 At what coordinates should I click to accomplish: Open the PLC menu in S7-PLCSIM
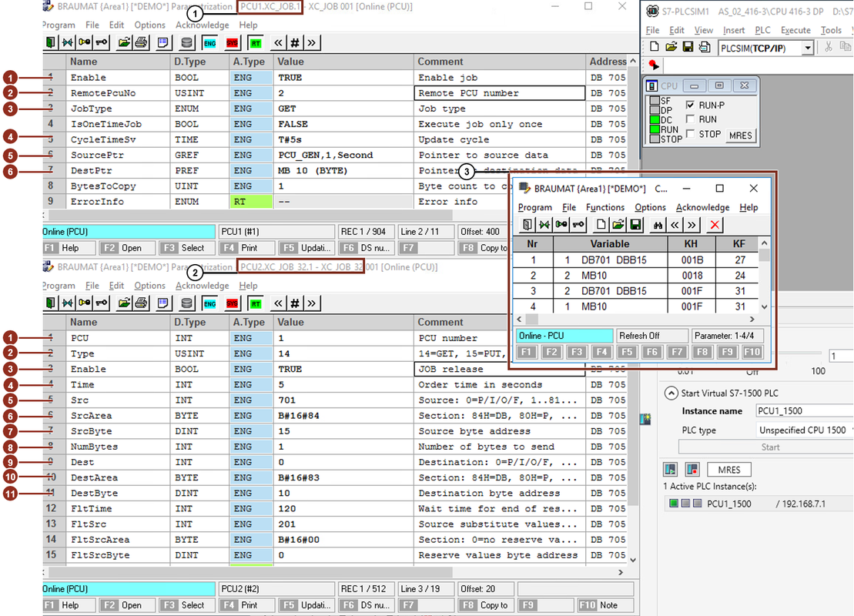tap(762, 30)
